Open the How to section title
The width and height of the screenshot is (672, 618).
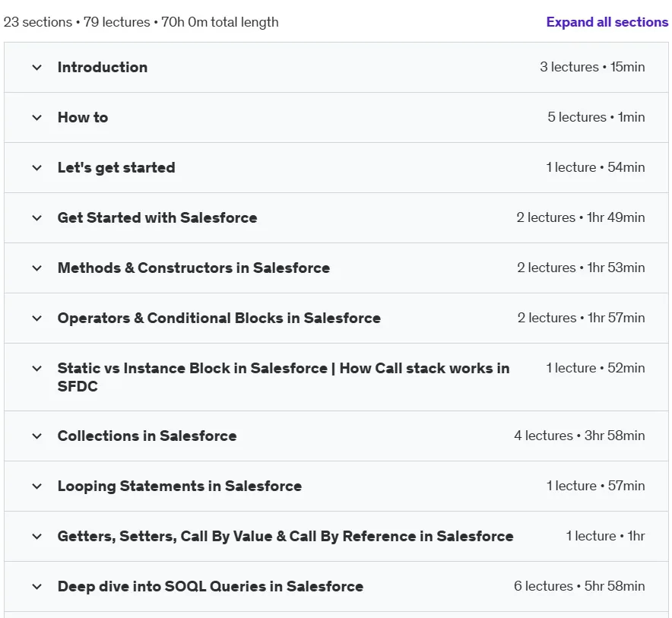click(x=83, y=117)
